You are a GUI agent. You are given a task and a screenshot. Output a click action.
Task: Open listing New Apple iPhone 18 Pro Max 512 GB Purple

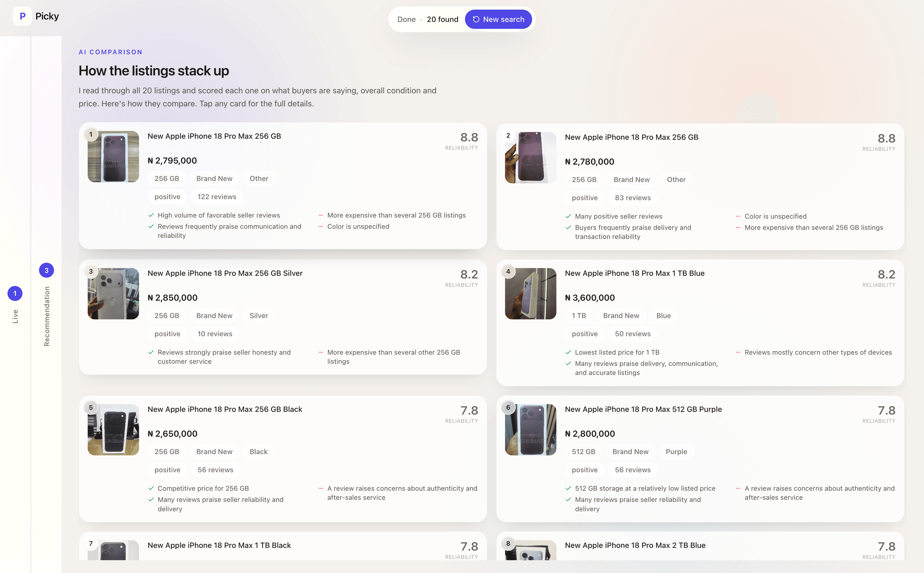(x=643, y=409)
